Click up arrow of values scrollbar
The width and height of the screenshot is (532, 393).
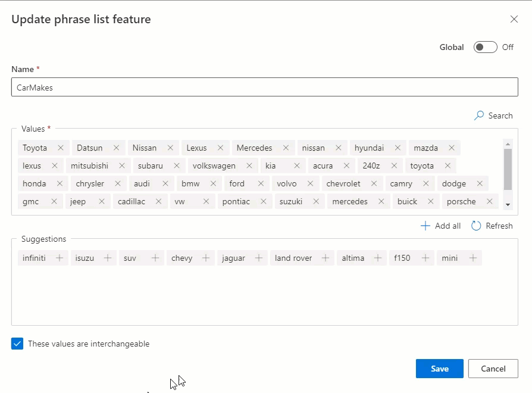(x=508, y=144)
